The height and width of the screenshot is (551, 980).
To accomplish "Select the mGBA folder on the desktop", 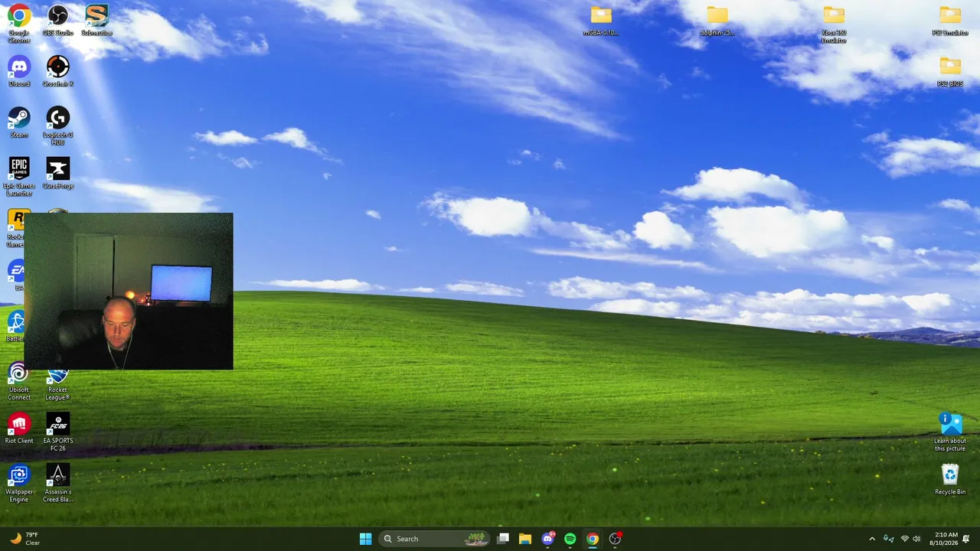I will click(x=601, y=21).
